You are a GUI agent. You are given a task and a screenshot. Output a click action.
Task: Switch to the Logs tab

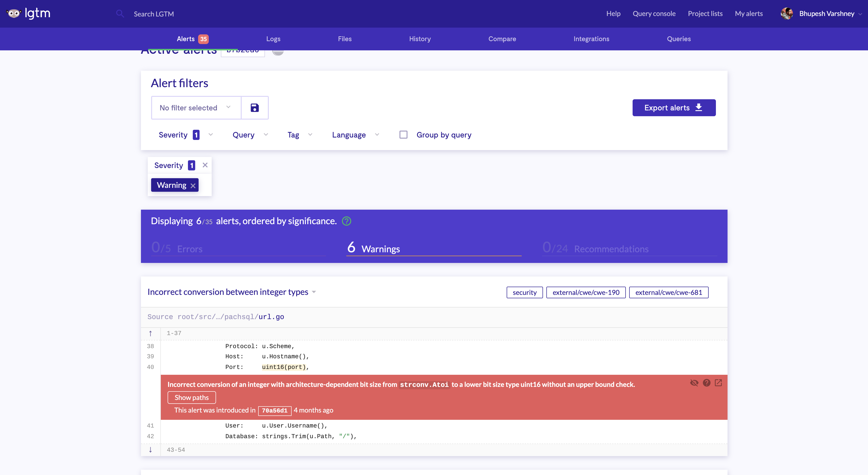click(274, 38)
